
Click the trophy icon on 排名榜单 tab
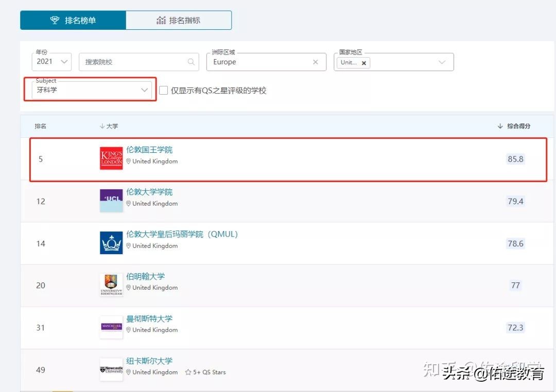coord(55,20)
